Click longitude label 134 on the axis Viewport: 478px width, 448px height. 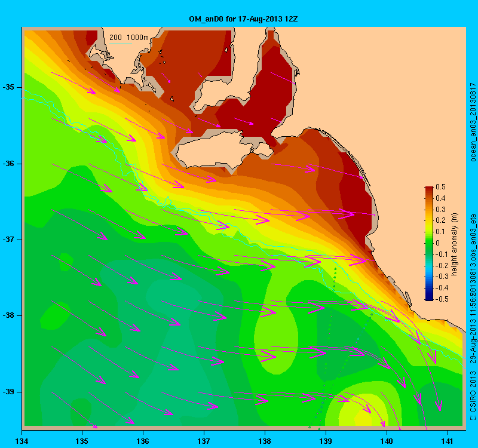(22, 441)
